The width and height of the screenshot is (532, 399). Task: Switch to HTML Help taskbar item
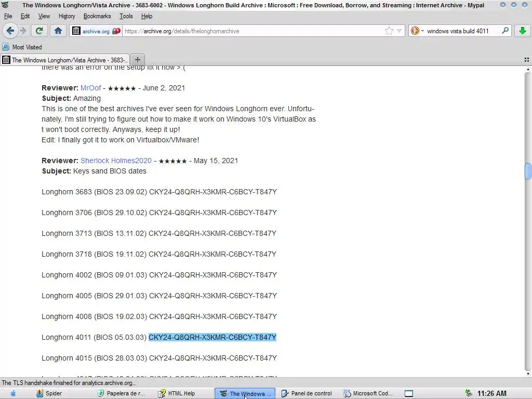(x=177, y=393)
